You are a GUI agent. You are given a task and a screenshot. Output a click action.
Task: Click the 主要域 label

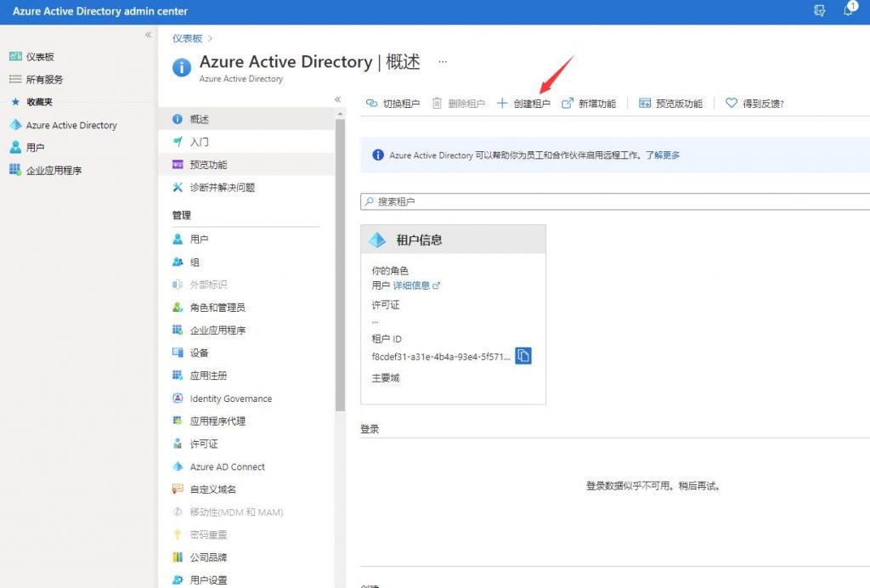click(x=386, y=378)
